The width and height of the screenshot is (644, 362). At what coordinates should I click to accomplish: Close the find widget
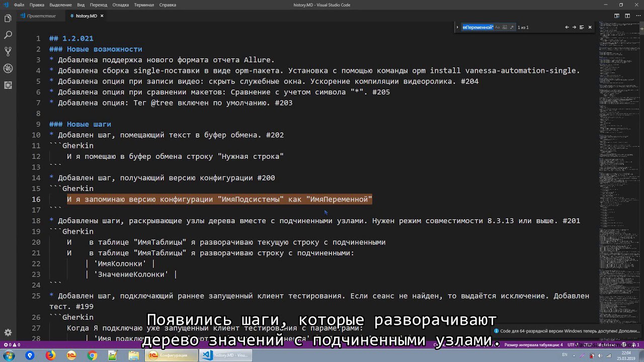(590, 27)
